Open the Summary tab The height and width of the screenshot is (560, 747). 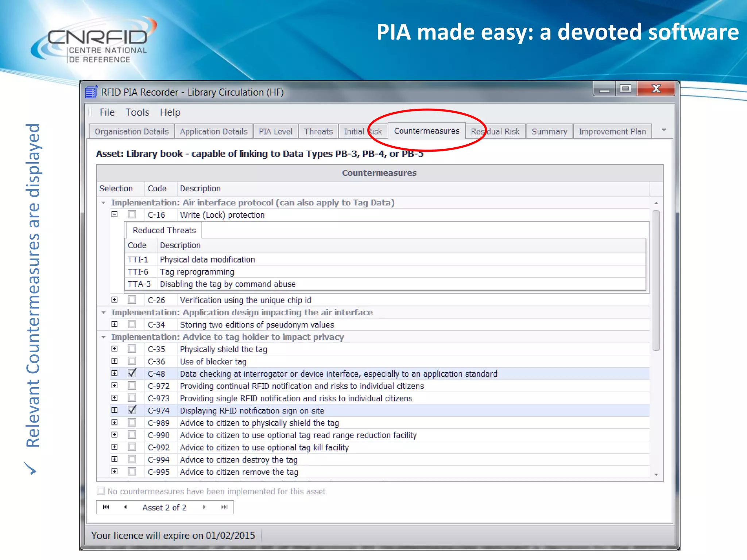tap(549, 132)
